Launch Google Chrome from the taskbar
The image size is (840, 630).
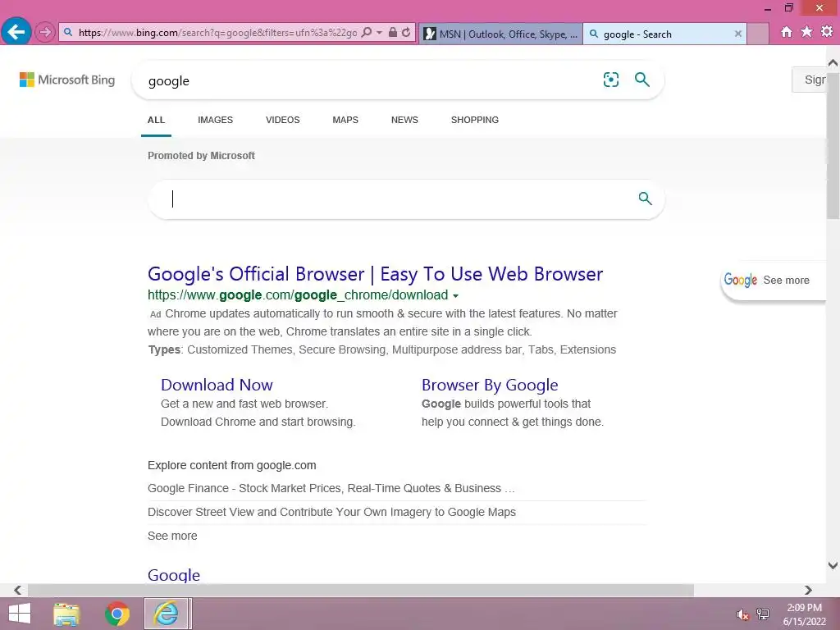[117, 614]
